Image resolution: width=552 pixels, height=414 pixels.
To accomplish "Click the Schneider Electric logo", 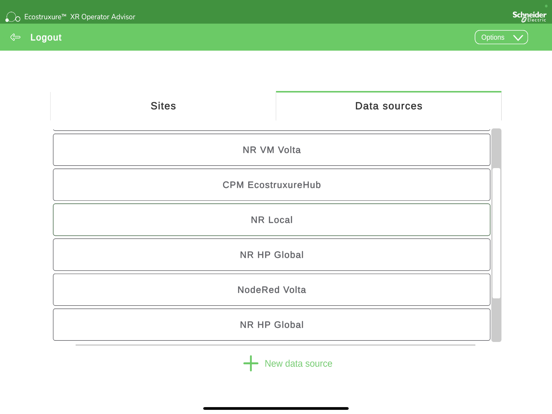I will 529,16.
